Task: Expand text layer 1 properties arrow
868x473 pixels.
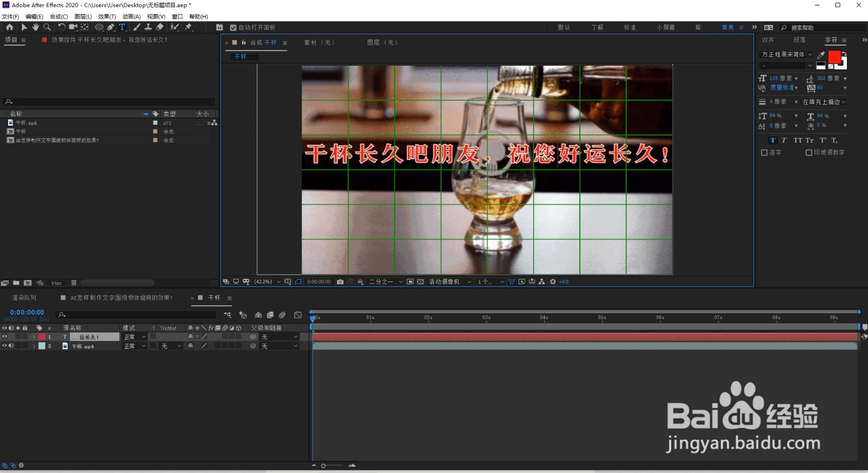Action: [34, 337]
